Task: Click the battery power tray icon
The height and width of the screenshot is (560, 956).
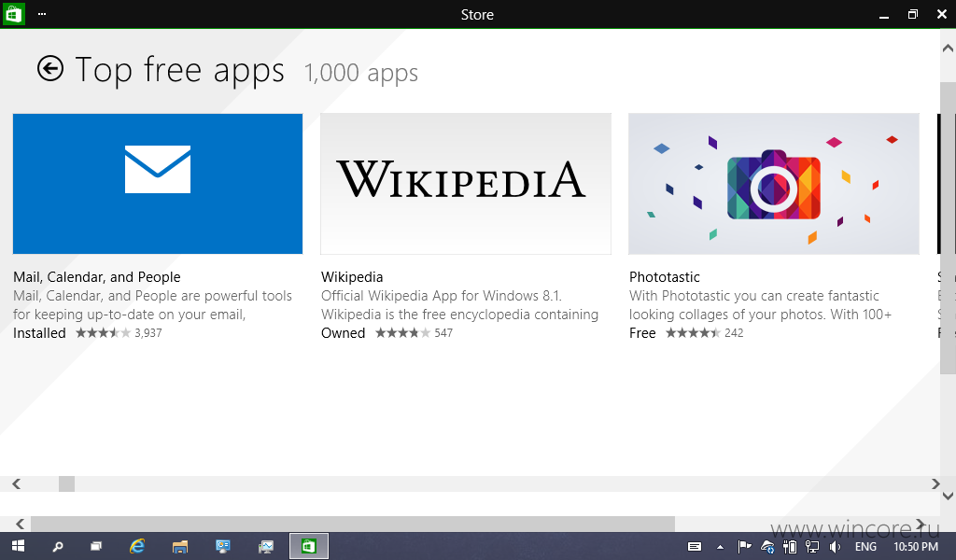Action: [790, 547]
